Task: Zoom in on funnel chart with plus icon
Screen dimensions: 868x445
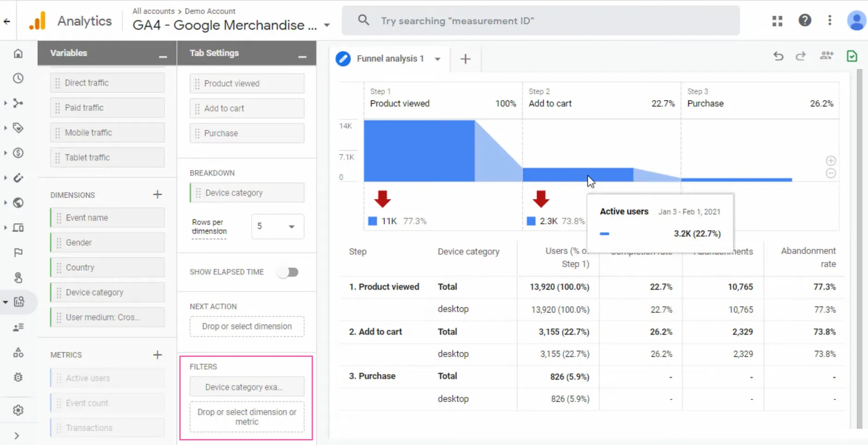Action: [x=831, y=160]
